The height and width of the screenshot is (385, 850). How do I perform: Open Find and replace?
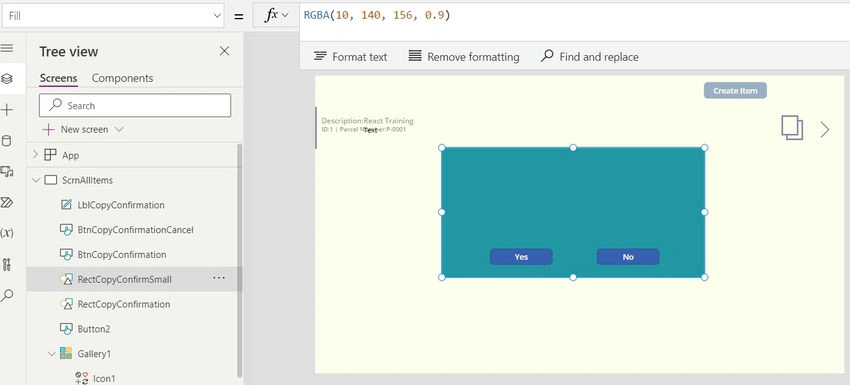pyautogui.click(x=590, y=56)
